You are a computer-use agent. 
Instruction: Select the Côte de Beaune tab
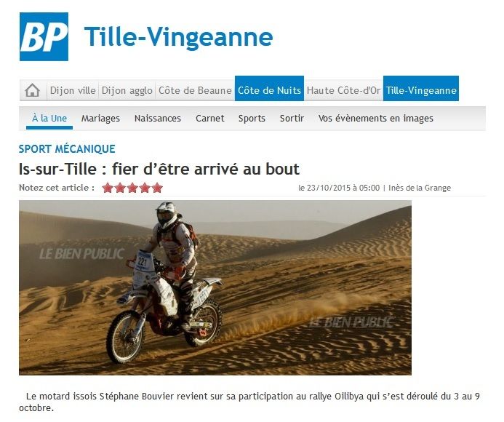[195, 90]
